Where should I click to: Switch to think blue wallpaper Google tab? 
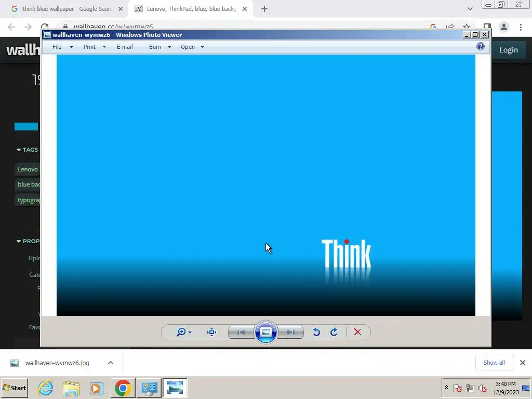(66, 9)
